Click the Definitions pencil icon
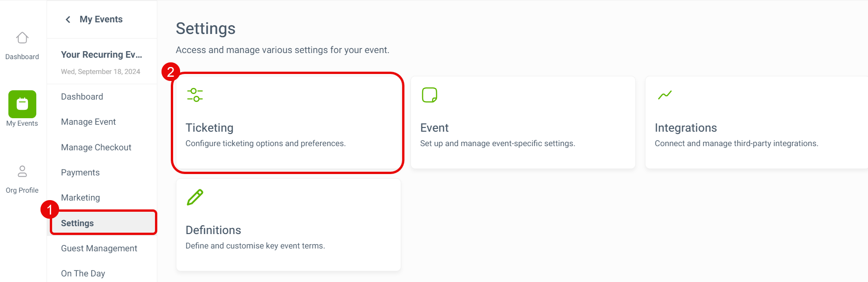868x282 pixels. click(195, 197)
